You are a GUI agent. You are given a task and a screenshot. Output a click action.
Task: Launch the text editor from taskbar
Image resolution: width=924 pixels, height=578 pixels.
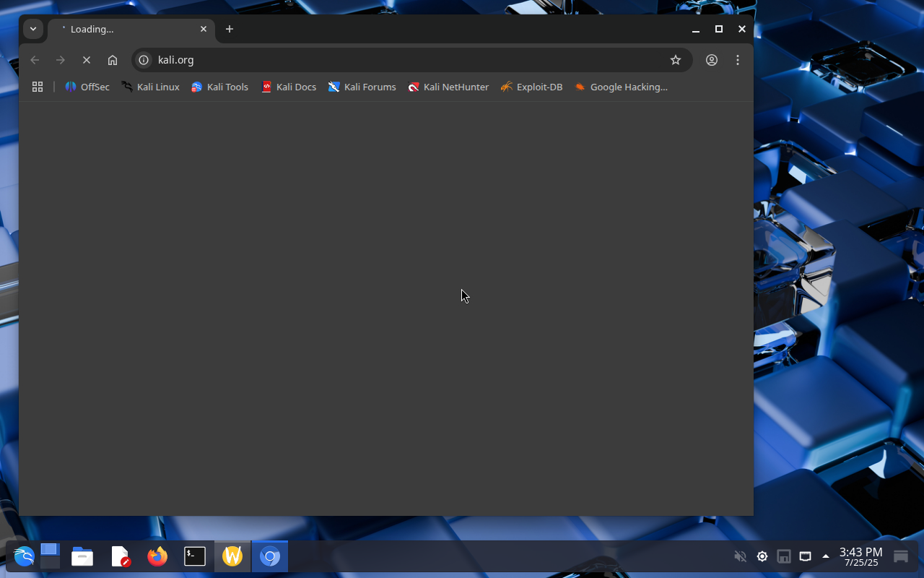pyautogui.click(x=121, y=556)
